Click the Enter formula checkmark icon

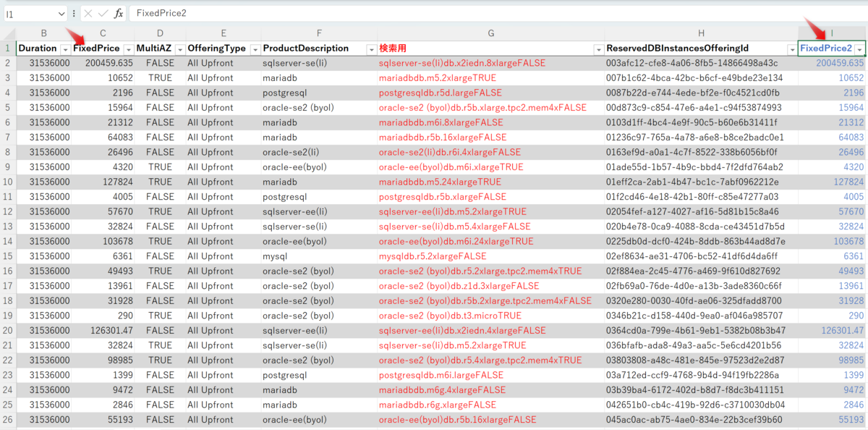[103, 13]
